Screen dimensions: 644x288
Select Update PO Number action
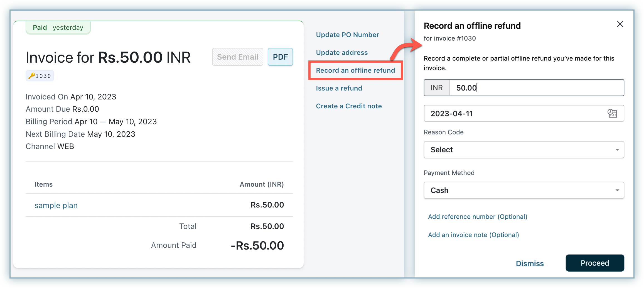point(347,35)
